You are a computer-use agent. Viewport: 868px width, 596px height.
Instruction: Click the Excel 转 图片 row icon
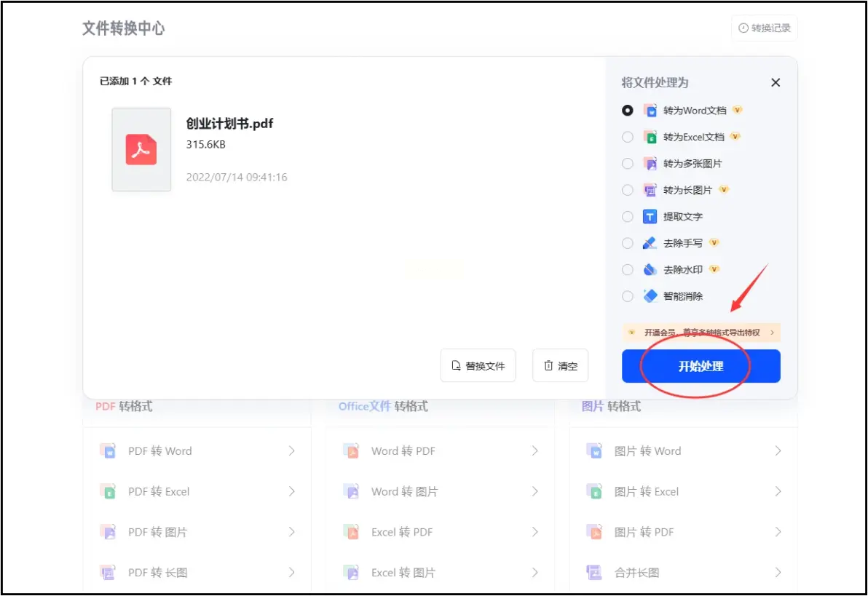[x=351, y=572]
